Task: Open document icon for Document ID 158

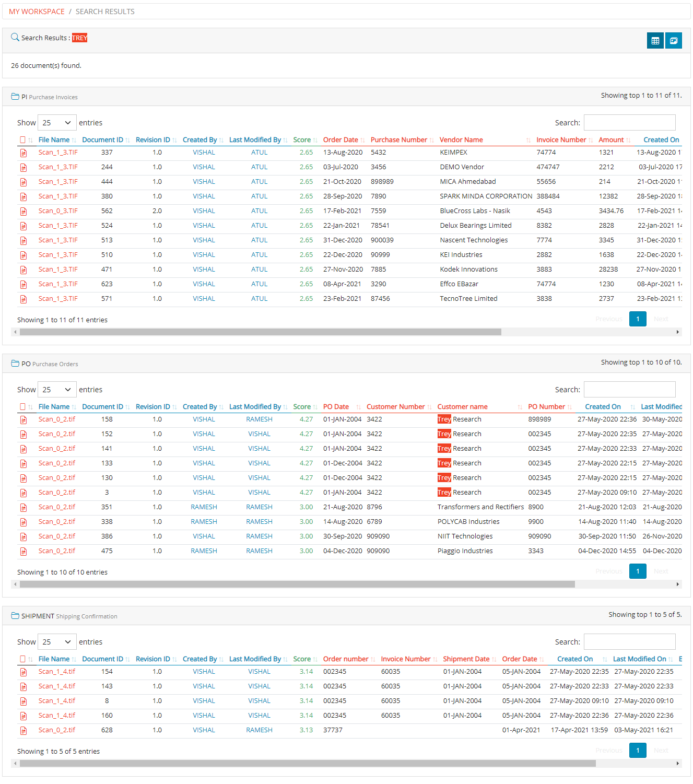Action: (x=24, y=420)
